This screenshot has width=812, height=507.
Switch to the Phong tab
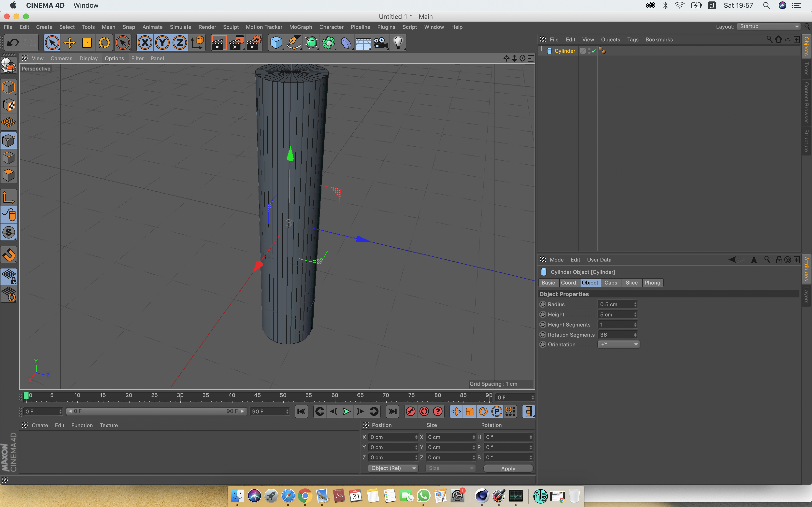coord(651,283)
